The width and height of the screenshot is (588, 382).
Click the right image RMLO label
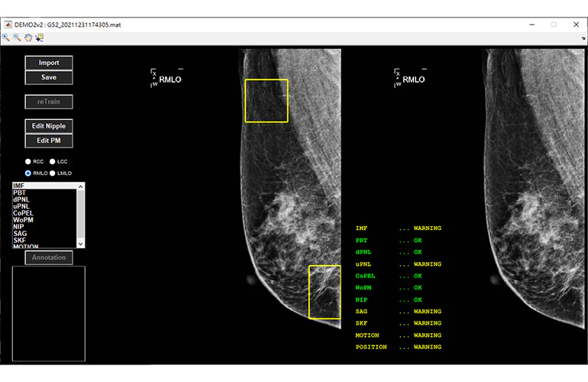click(414, 79)
